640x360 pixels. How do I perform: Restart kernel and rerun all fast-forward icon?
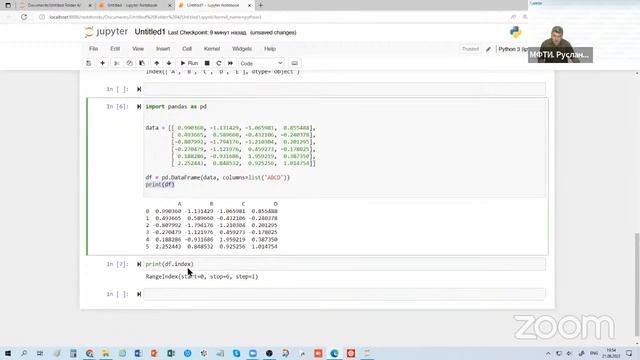230,63
